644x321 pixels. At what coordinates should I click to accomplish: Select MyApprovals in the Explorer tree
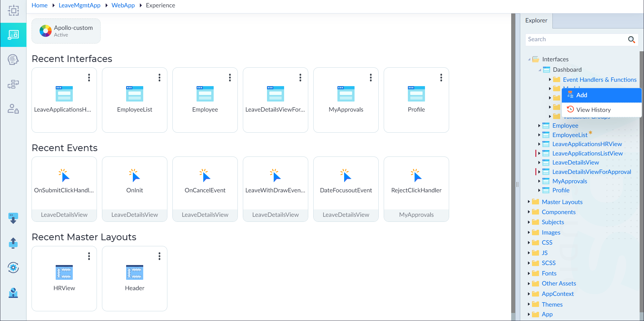tap(570, 181)
